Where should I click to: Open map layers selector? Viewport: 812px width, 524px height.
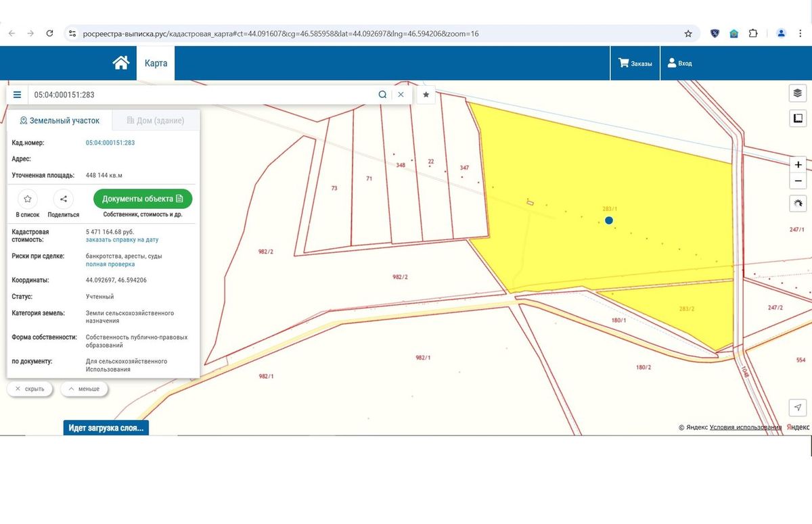click(x=798, y=93)
